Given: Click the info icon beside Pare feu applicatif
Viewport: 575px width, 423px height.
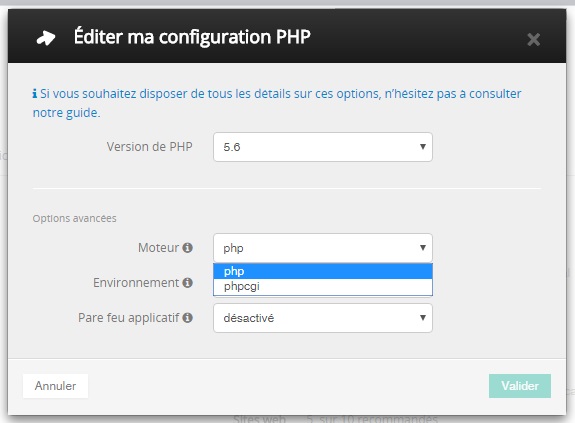Looking at the screenshot, I should coord(188,317).
